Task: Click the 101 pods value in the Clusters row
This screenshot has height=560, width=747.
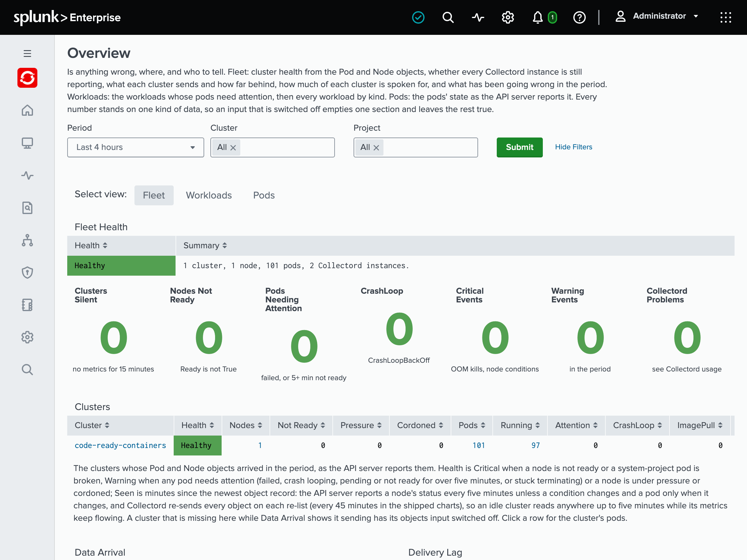Action: pos(478,445)
